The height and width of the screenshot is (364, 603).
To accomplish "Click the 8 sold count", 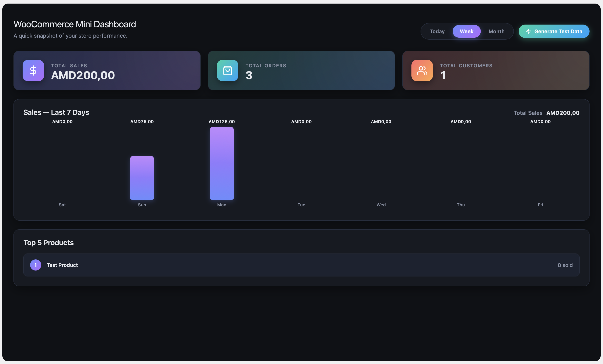I will coord(565,265).
